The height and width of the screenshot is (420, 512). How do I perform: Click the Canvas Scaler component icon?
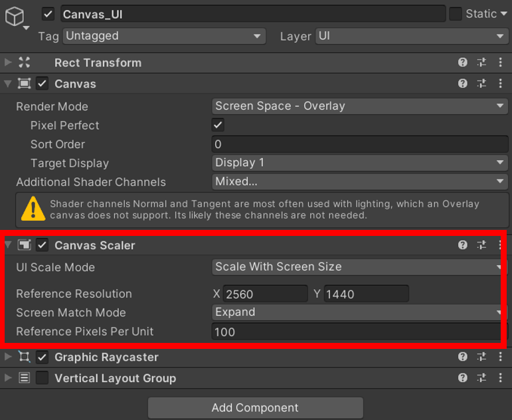(25, 245)
